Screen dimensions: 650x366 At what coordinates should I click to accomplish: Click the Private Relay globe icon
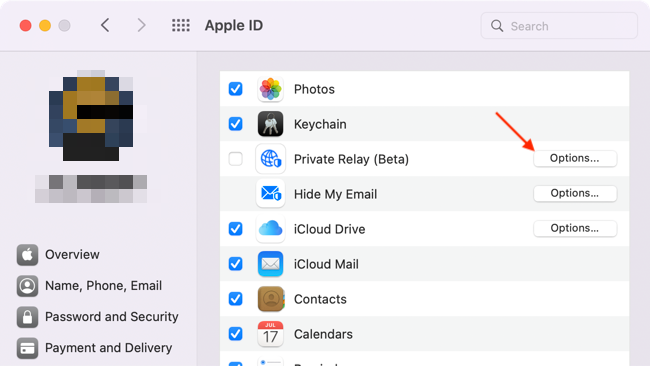[x=270, y=159]
